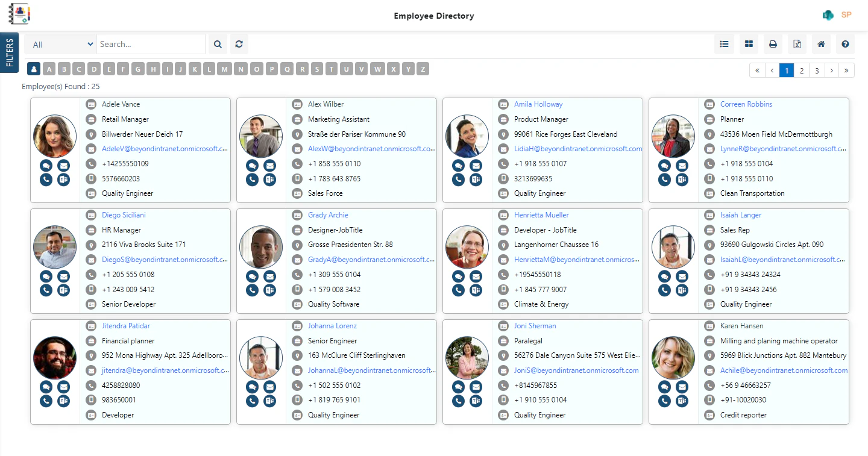Click the Home icon in the toolbar

[x=820, y=44]
